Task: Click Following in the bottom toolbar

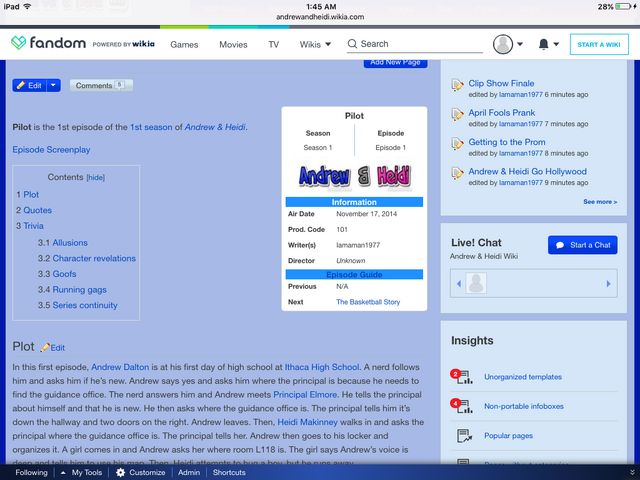Action: 31,473
